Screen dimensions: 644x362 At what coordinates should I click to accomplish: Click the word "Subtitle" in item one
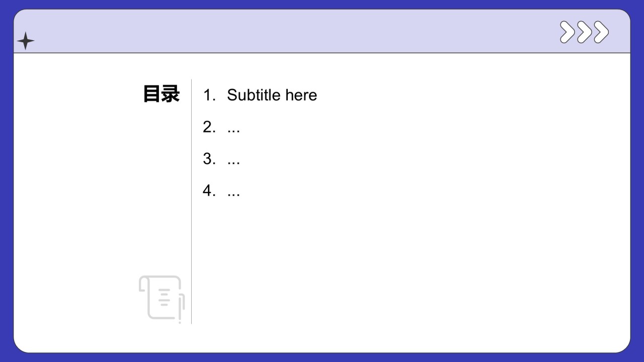254,95
